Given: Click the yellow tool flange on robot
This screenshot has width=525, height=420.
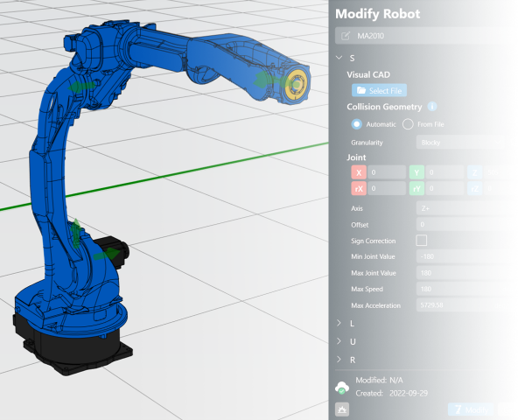Looking at the screenshot, I should click(x=296, y=85).
